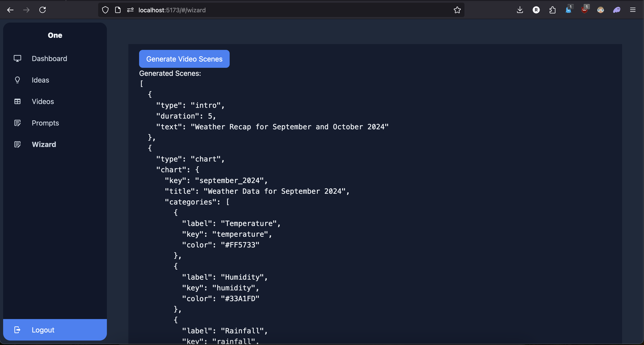This screenshot has width=644, height=345.
Task: Go back to previous page
Action: coord(10,10)
